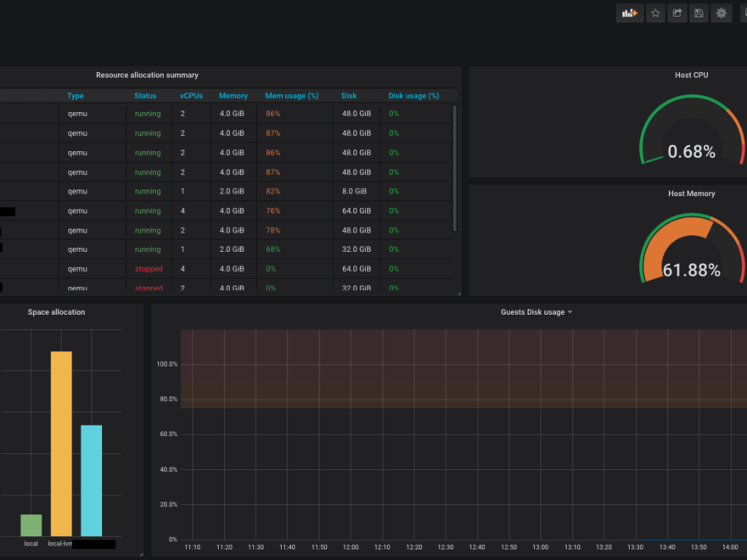Click the 13:30 time axis label
This screenshot has height=560, width=747.
pyautogui.click(x=635, y=547)
